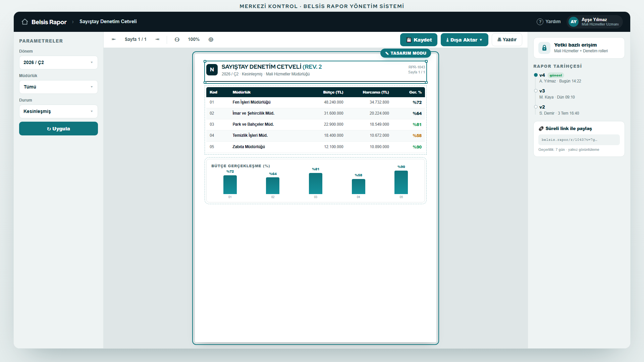Jump to last page arrow icon

click(157, 40)
